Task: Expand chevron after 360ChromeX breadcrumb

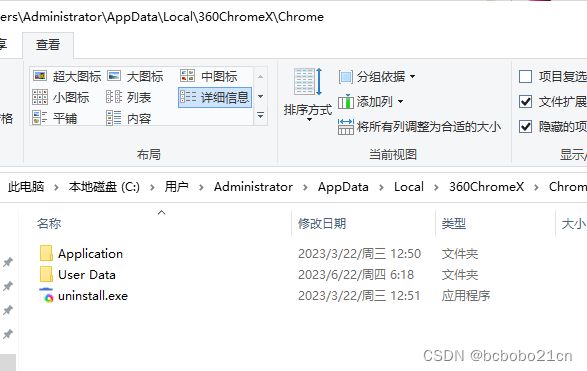Action: 536,187
